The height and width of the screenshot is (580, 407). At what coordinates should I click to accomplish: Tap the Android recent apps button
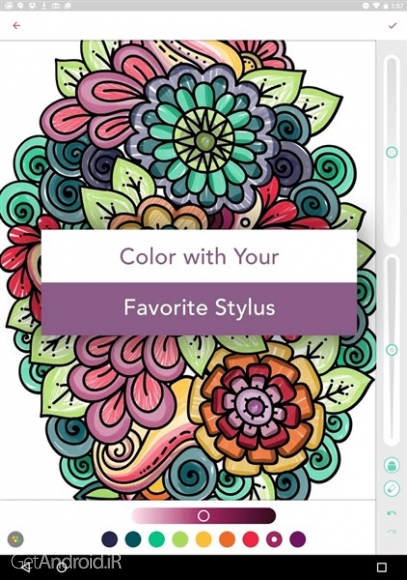[x=381, y=567]
